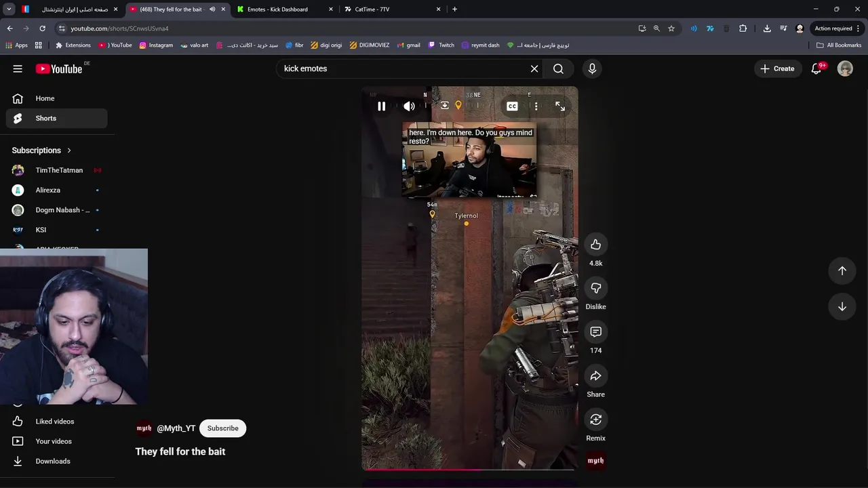Switch to CatTime - 7TV tab

[391, 9]
